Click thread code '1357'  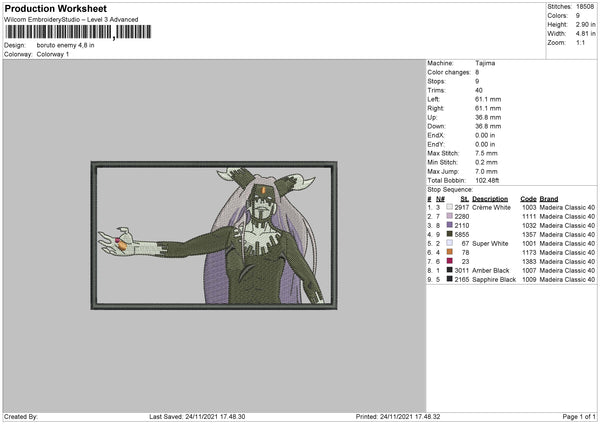[529, 235]
